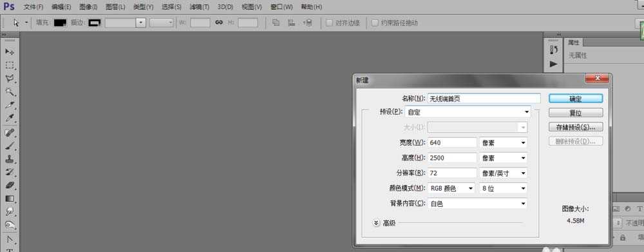Click the 分辨率 resolution field 72
This screenshot has height=252, width=644.
(x=452, y=173)
